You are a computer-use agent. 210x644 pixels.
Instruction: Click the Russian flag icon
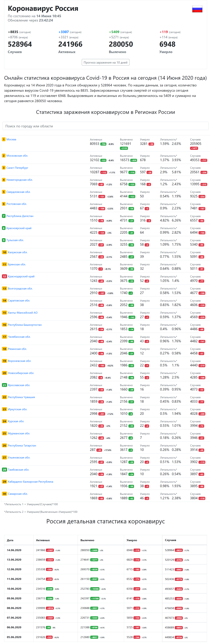point(197,9)
